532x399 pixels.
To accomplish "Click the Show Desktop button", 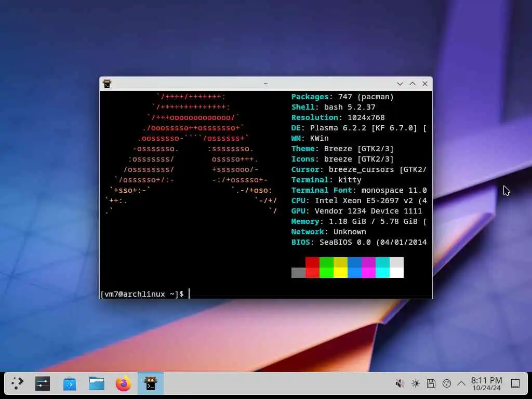I will (515, 383).
